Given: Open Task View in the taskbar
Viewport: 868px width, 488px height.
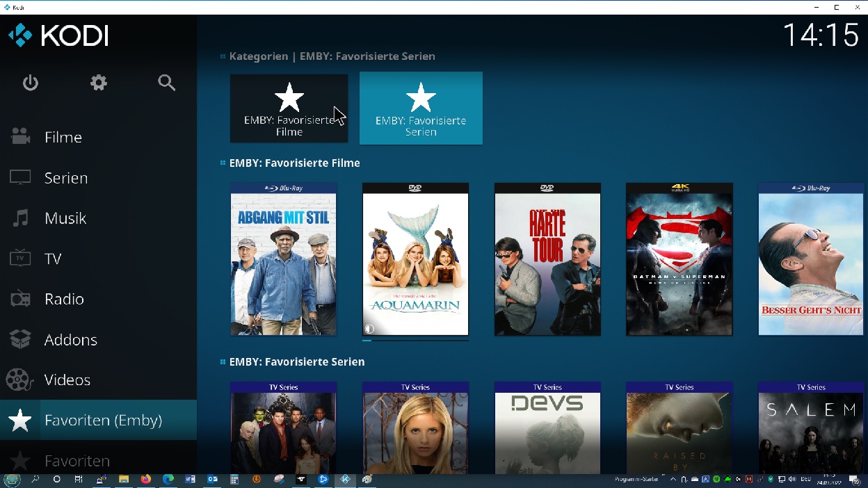Looking at the screenshot, I should 79,480.
